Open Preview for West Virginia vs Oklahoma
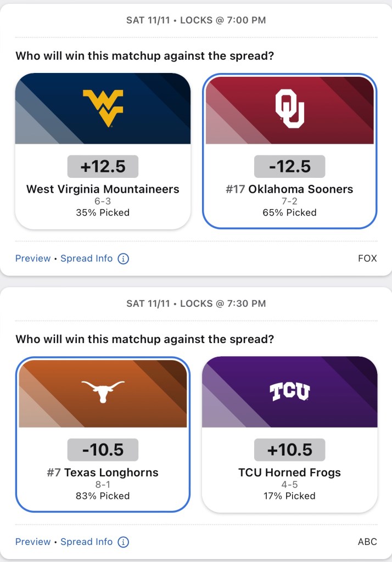This screenshot has height=562, width=392. pyautogui.click(x=33, y=258)
